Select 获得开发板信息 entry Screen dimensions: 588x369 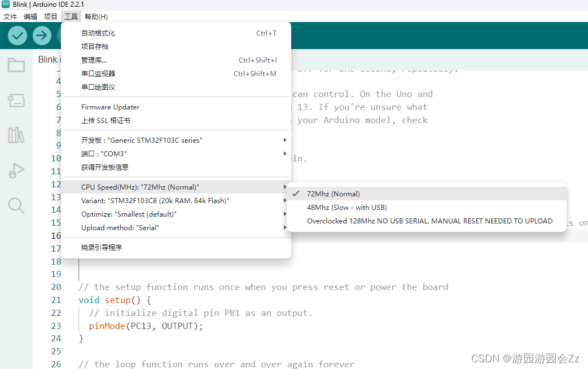(x=176, y=167)
